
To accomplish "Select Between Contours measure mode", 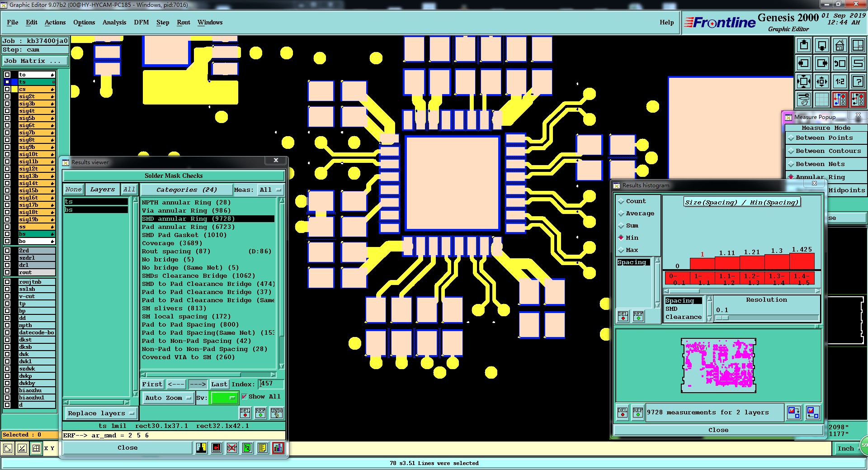I will pyautogui.click(x=824, y=151).
